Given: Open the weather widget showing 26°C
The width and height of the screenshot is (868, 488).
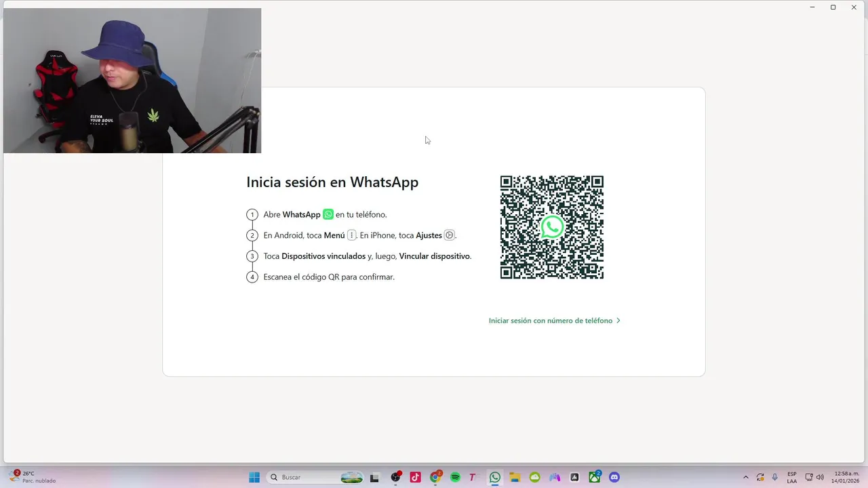Looking at the screenshot, I should pos(33,477).
